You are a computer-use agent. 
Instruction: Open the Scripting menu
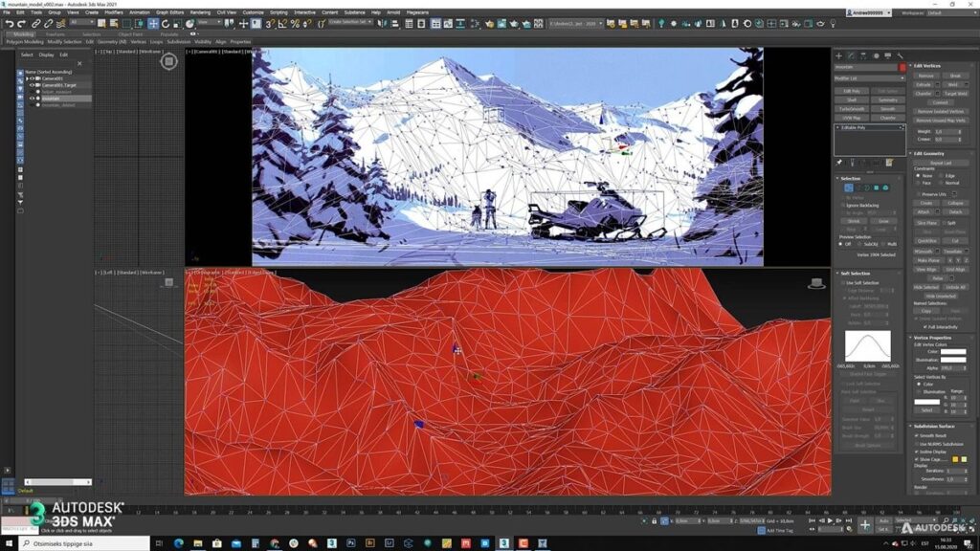point(278,12)
